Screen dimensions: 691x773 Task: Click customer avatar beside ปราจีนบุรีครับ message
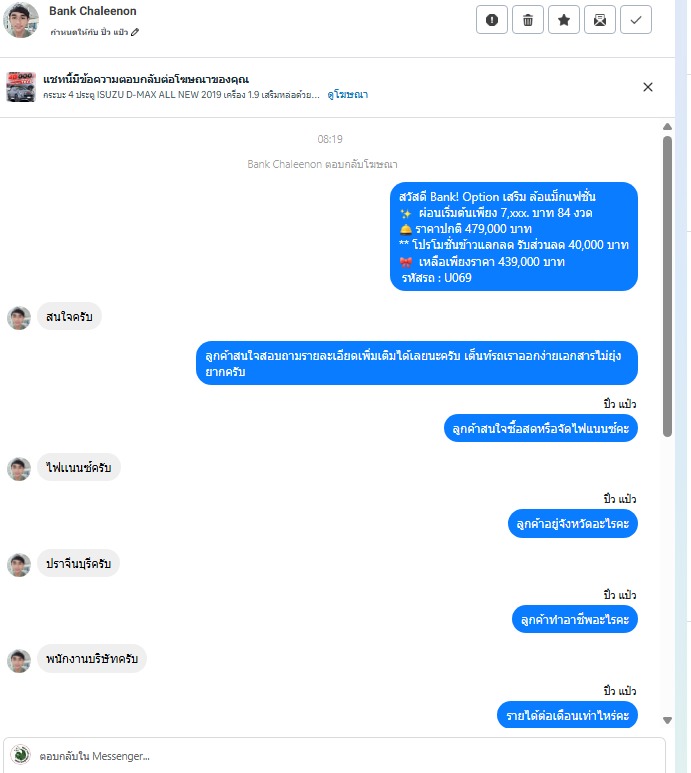pyautogui.click(x=19, y=565)
